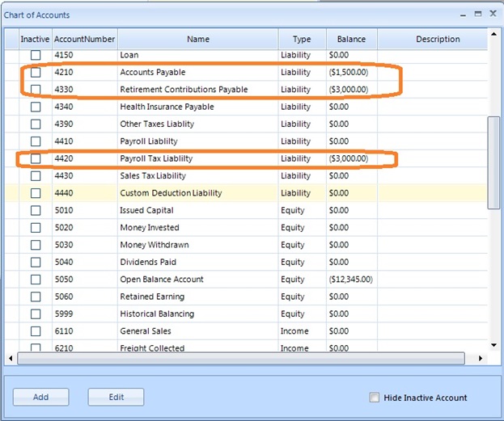Toggle Inactive checkbox for Accounts Payable
504x421 pixels.
click(x=36, y=73)
